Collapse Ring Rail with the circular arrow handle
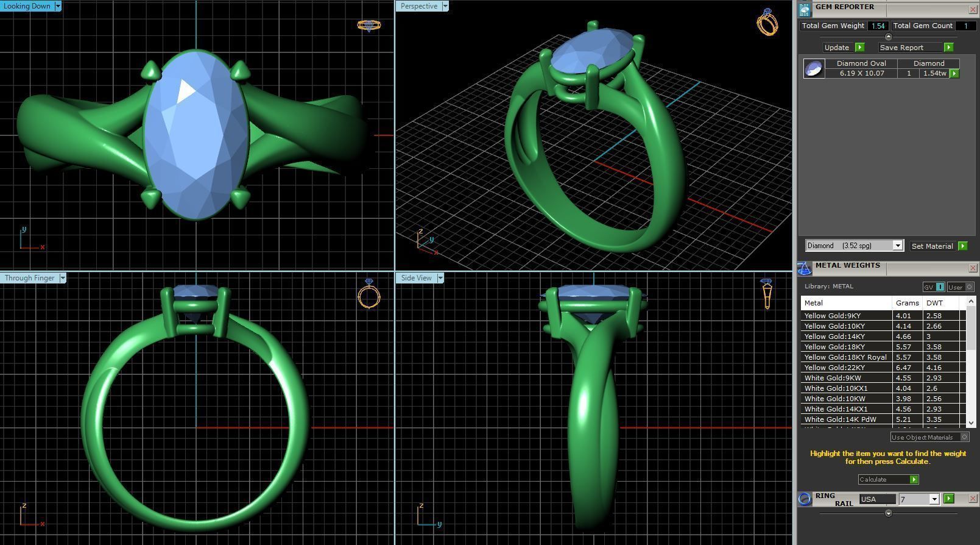 [888, 513]
